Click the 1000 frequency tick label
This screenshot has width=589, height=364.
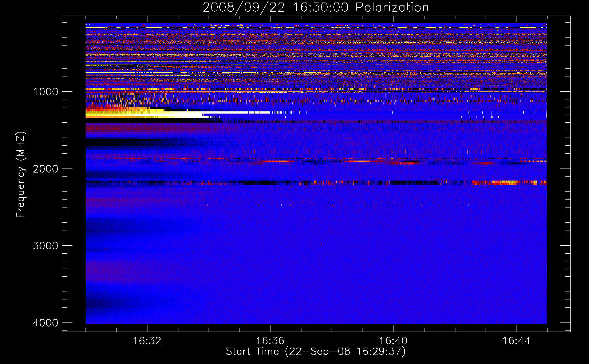click(x=46, y=92)
